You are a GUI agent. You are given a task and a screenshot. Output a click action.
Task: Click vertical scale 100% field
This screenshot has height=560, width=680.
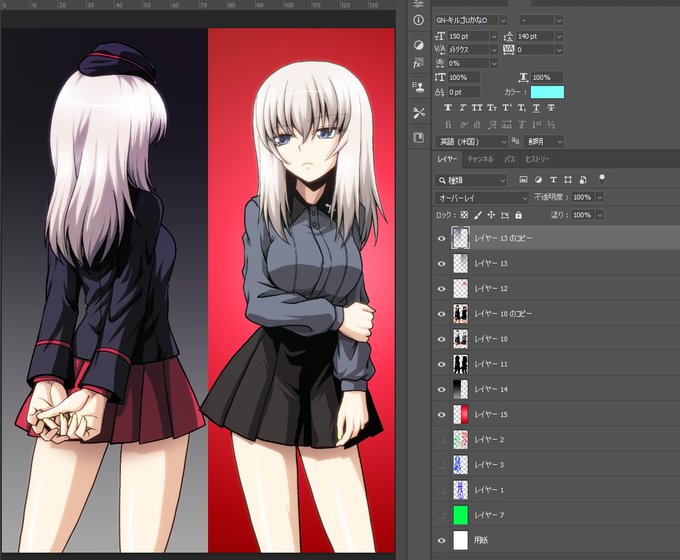(x=464, y=78)
